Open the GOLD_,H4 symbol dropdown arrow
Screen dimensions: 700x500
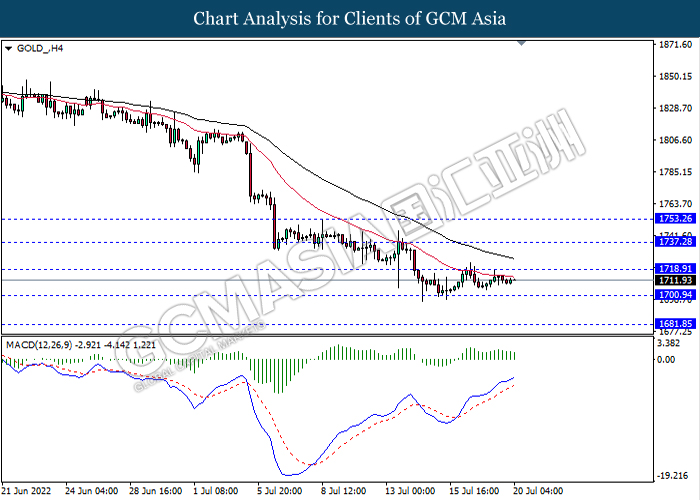click(8, 49)
